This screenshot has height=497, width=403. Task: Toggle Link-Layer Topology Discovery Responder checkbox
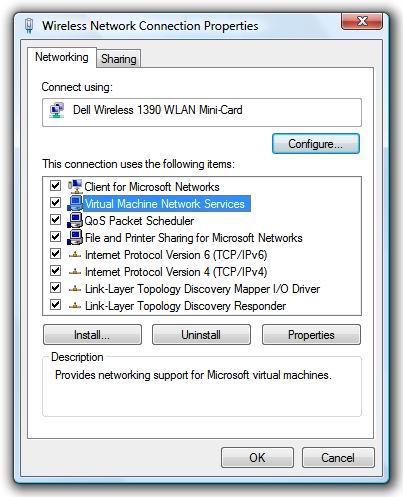click(55, 304)
